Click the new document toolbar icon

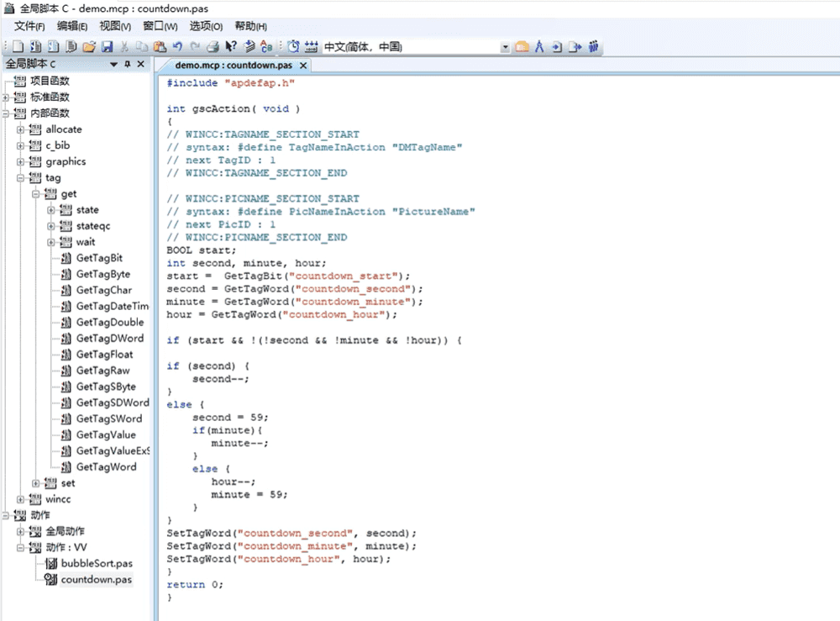click(17, 47)
